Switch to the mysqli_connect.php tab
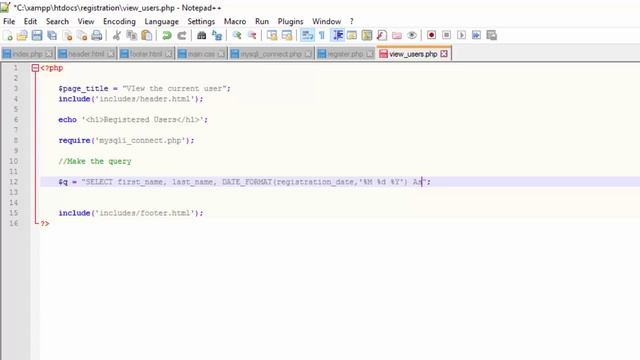Viewport: 640px width, 360px height. pyautogui.click(x=271, y=54)
